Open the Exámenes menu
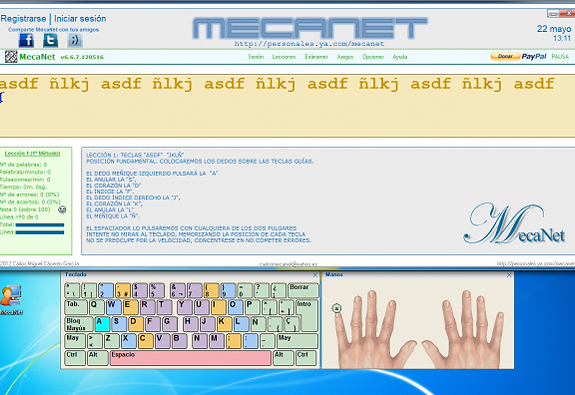575x395 pixels. coord(316,57)
